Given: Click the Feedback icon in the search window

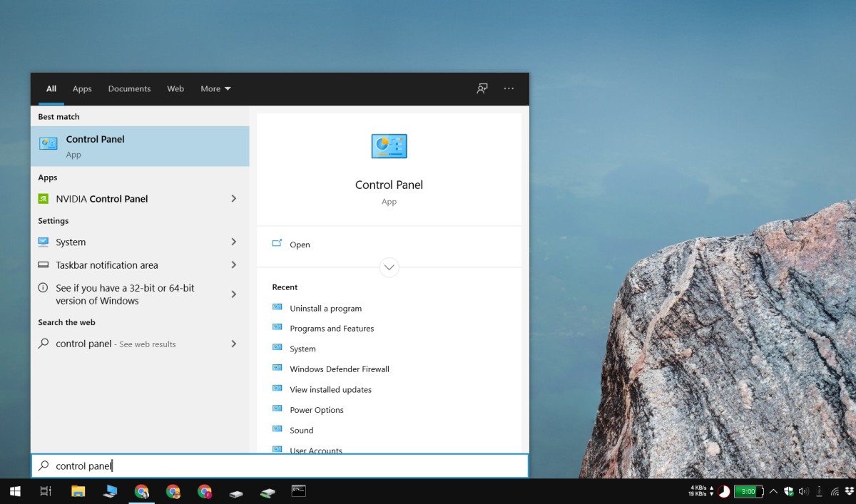Looking at the screenshot, I should (481, 88).
